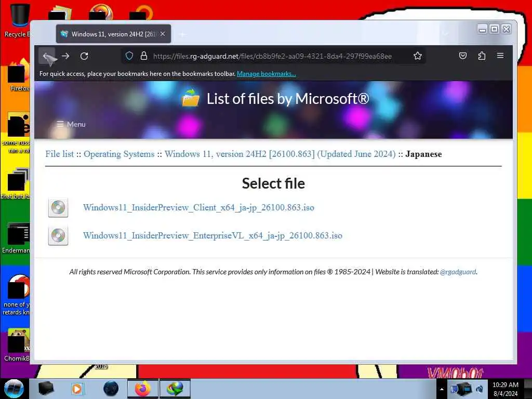Image resolution: width=532 pixels, height=399 pixels.
Task: Close the Windows 11 version 24H2 tab
Action: point(163,34)
